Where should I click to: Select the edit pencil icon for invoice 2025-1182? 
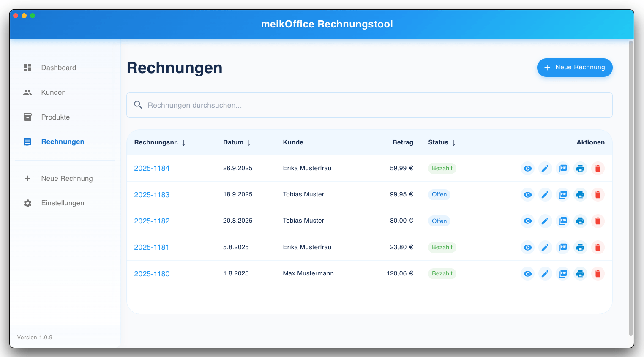[545, 221]
